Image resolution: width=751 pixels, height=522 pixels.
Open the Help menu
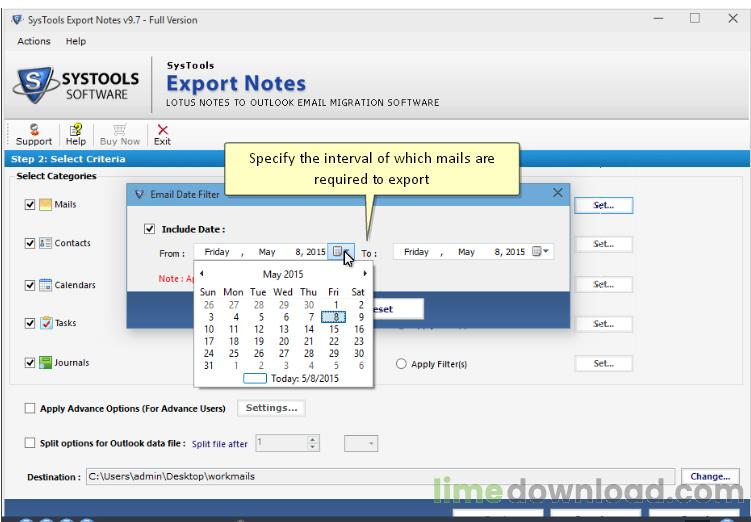pos(76,41)
